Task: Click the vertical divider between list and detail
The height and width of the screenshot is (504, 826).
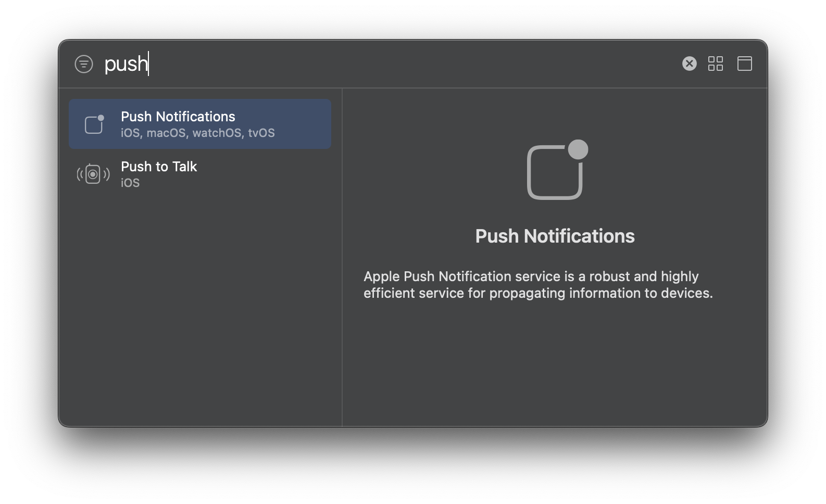Action: (342, 257)
